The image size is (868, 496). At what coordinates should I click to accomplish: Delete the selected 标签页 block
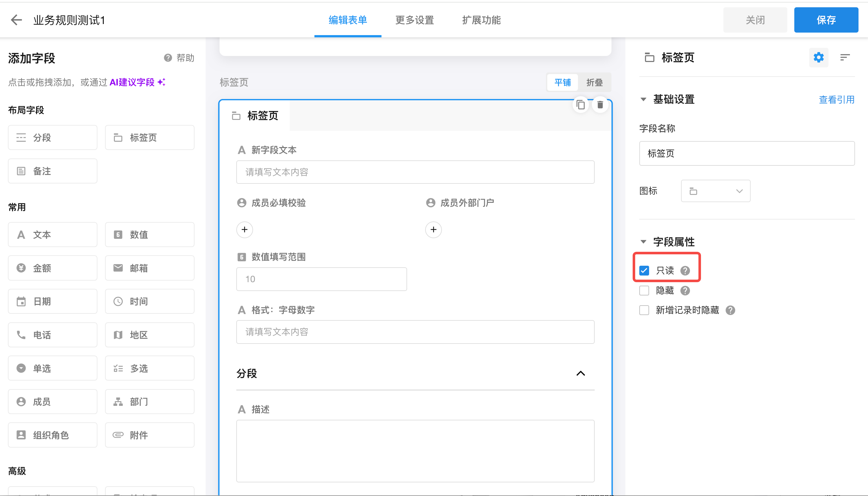600,105
